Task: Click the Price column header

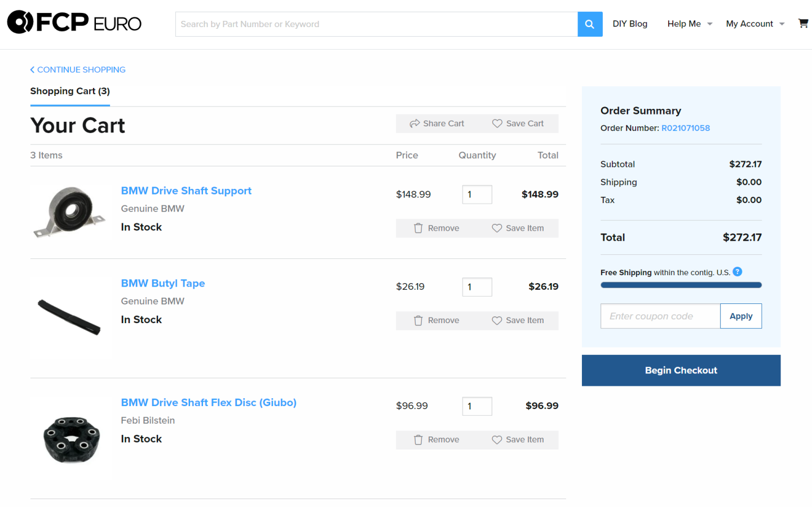Action: [407, 155]
